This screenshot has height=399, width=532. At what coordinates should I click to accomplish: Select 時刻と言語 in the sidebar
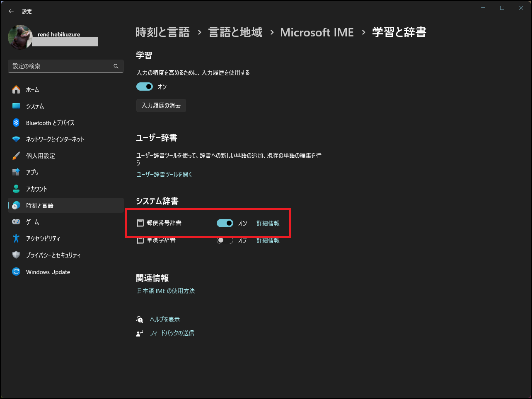pos(66,205)
